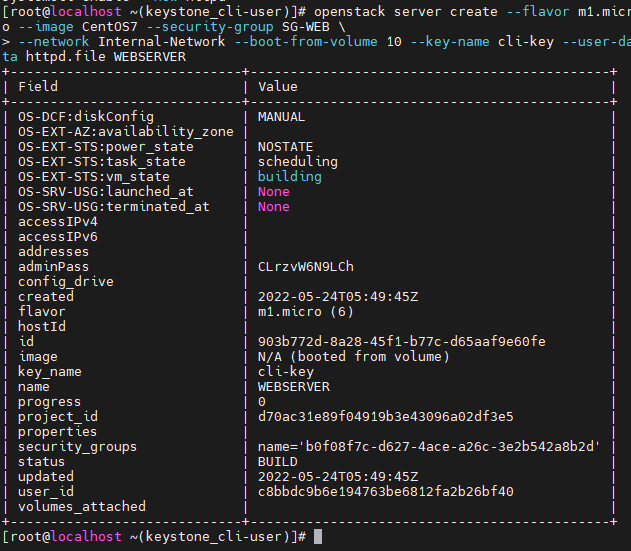Select the 'None' value for terminated_at

pos(274,206)
